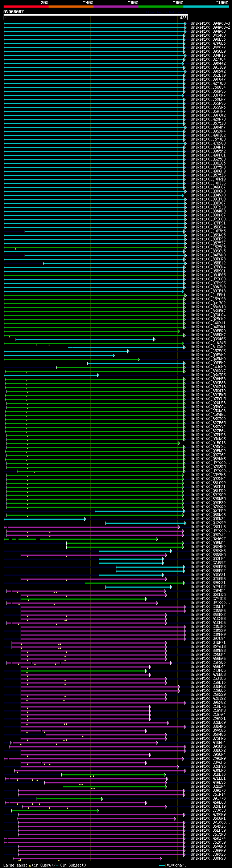Select hit UniRef100_C5Y7K3

208,475
